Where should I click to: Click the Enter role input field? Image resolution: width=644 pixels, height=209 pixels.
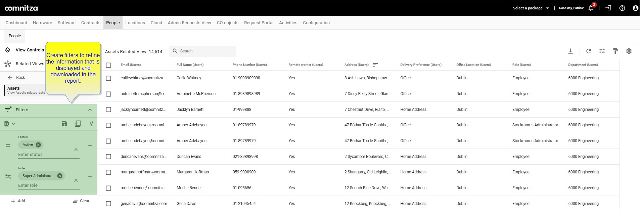(49, 185)
